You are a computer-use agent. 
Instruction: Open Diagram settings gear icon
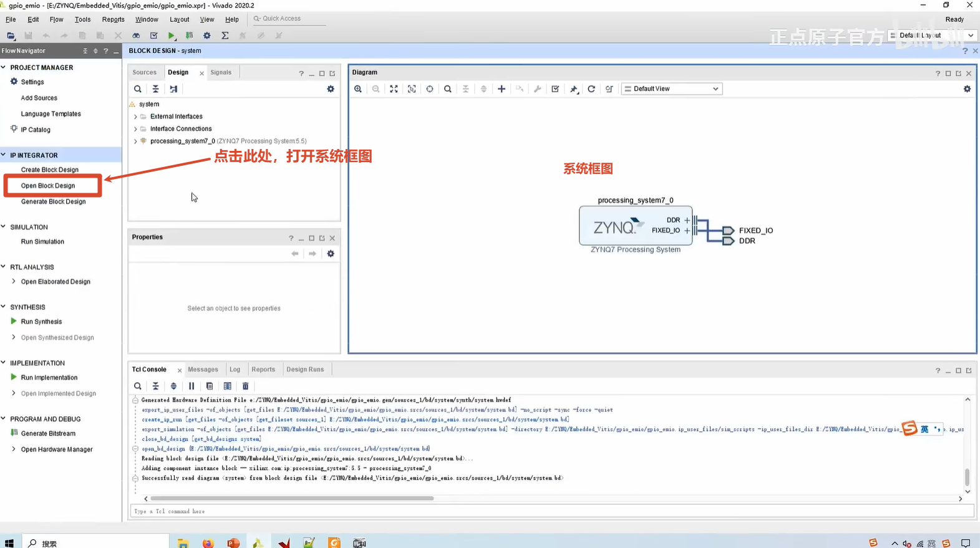pyautogui.click(x=967, y=89)
